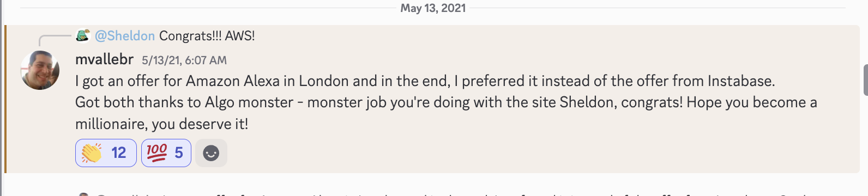Click the word "Instabase" in the message
This screenshot has height=196, width=868.
[x=740, y=81]
